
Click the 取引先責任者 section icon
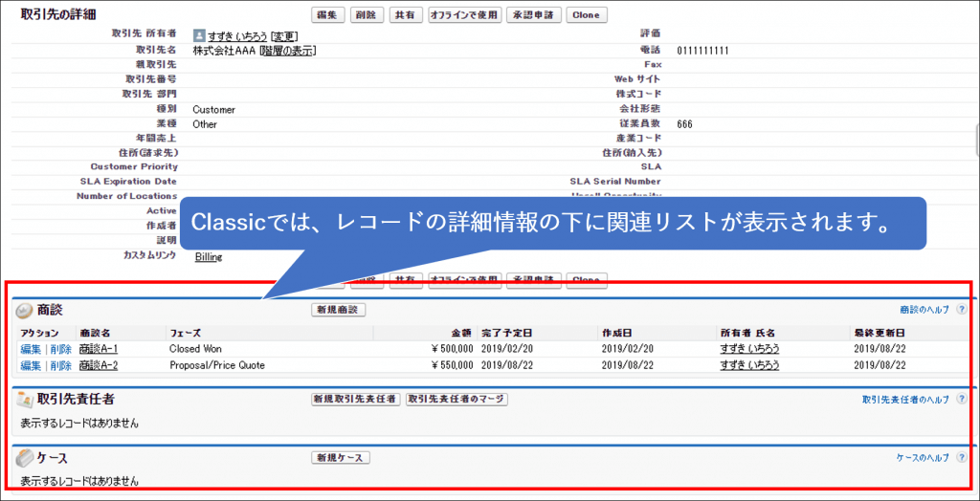(x=24, y=400)
